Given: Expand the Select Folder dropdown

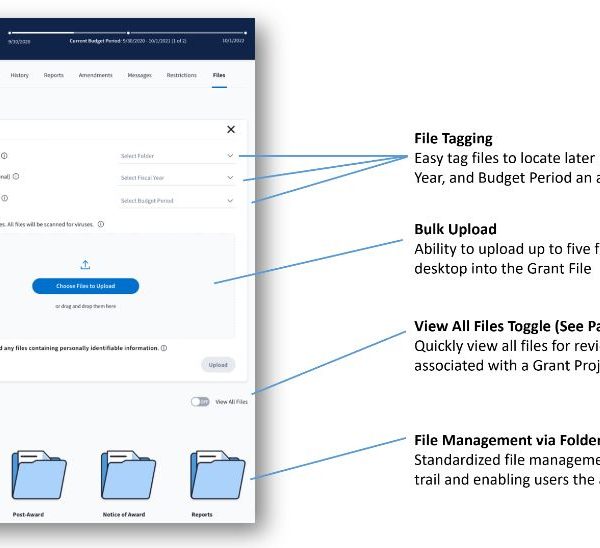Looking at the screenshot, I should tap(176, 156).
